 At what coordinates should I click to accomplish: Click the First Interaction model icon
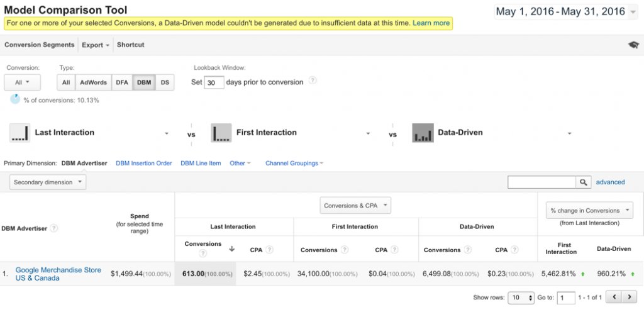(x=221, y=133)
